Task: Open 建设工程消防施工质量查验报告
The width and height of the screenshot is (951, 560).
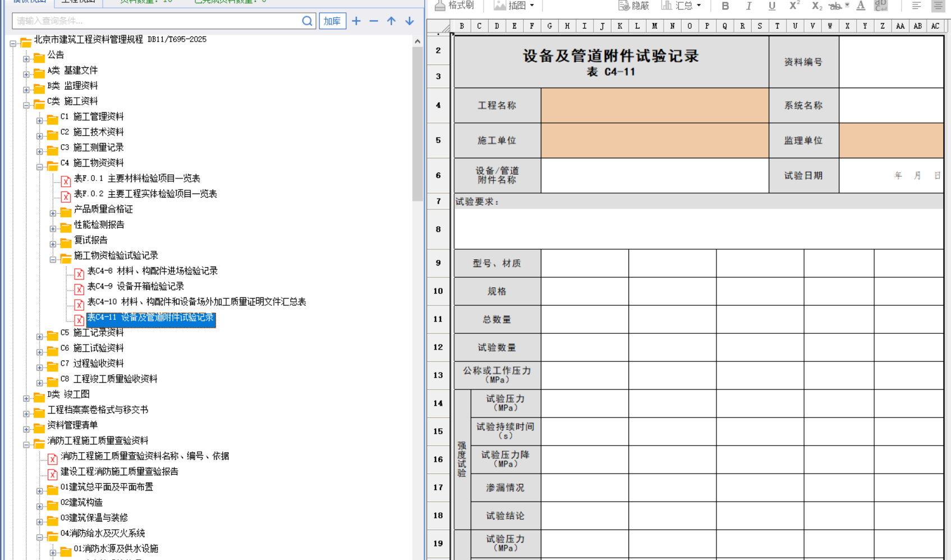Action: (120, 472)
